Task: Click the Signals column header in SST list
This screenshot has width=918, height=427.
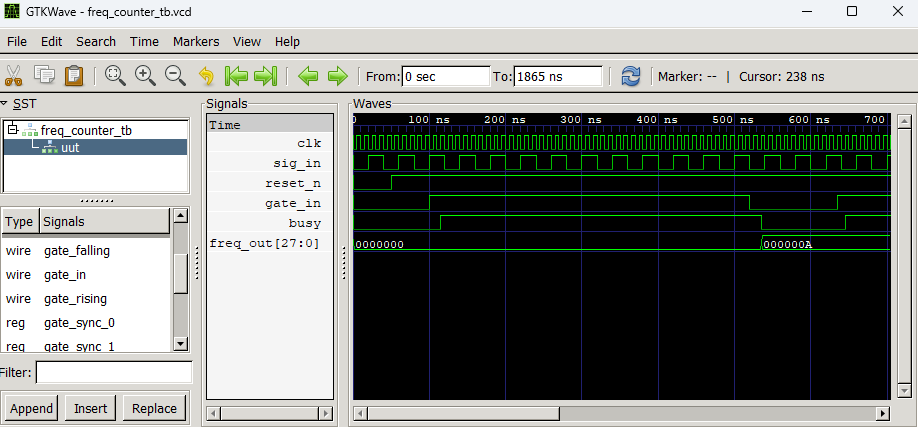Action: 105,222
